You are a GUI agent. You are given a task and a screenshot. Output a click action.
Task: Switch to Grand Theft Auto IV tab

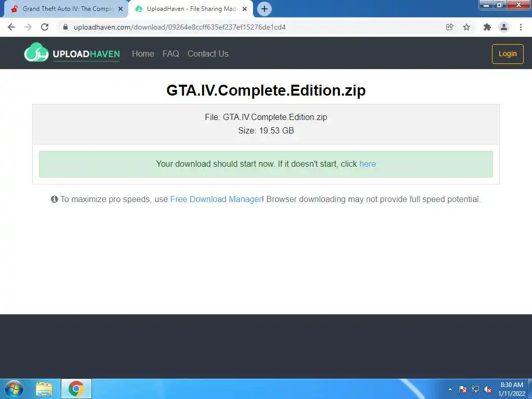pos(66,9)
